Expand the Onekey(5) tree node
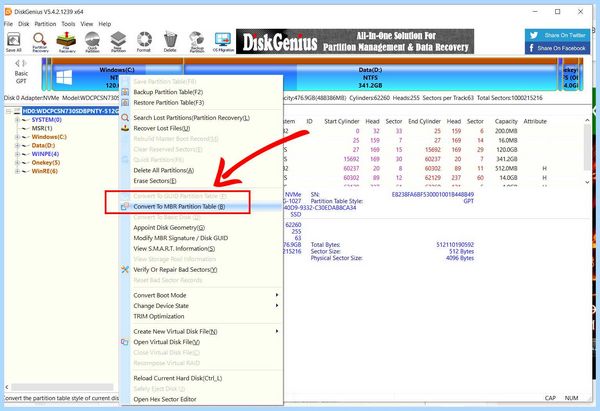 point(17,163)
